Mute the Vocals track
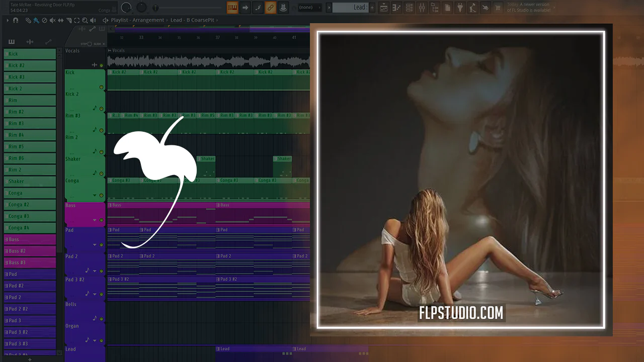 pyautogui.click(x=101, y=65)
